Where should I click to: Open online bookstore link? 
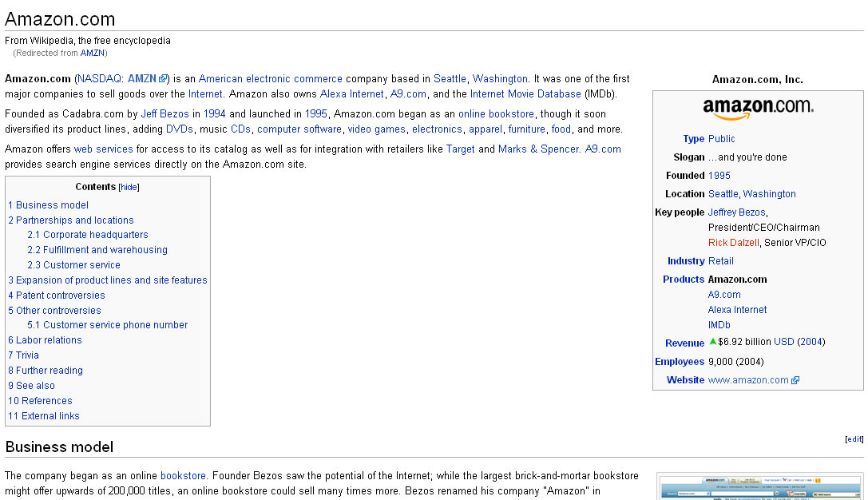pos(496,114)
